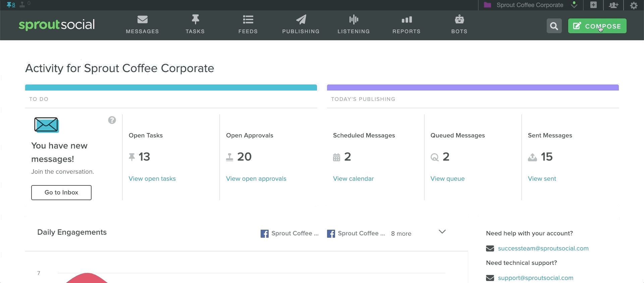
Task: Expand the Daily Engagements profile picker chevron
Action: click(x=442, y=232)
